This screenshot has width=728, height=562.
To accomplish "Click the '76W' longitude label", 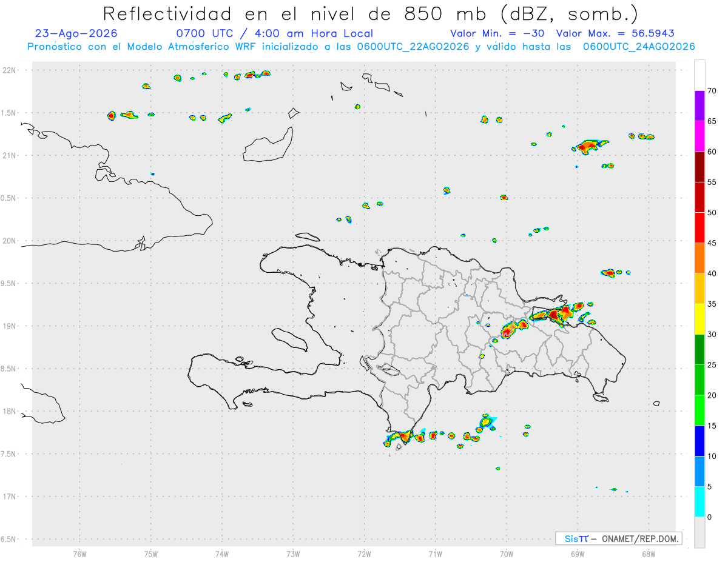I will coord(79,554).
